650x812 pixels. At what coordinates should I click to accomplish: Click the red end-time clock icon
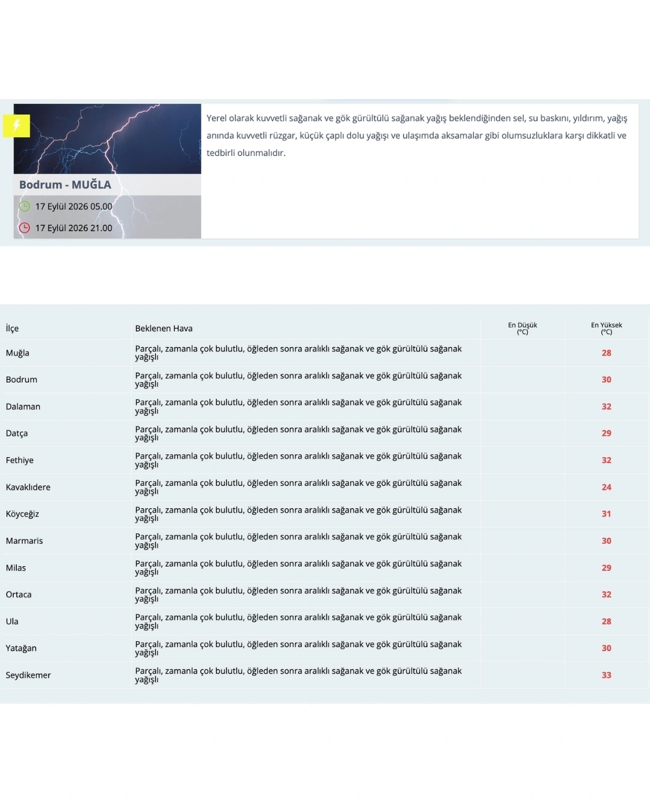pos(25,228)
